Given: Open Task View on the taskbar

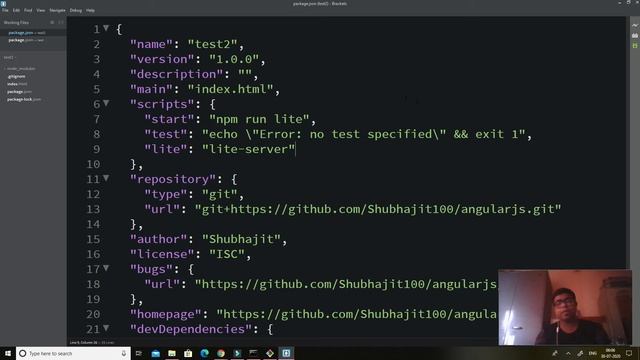Looking at the screenshot, I should [139, 353].
